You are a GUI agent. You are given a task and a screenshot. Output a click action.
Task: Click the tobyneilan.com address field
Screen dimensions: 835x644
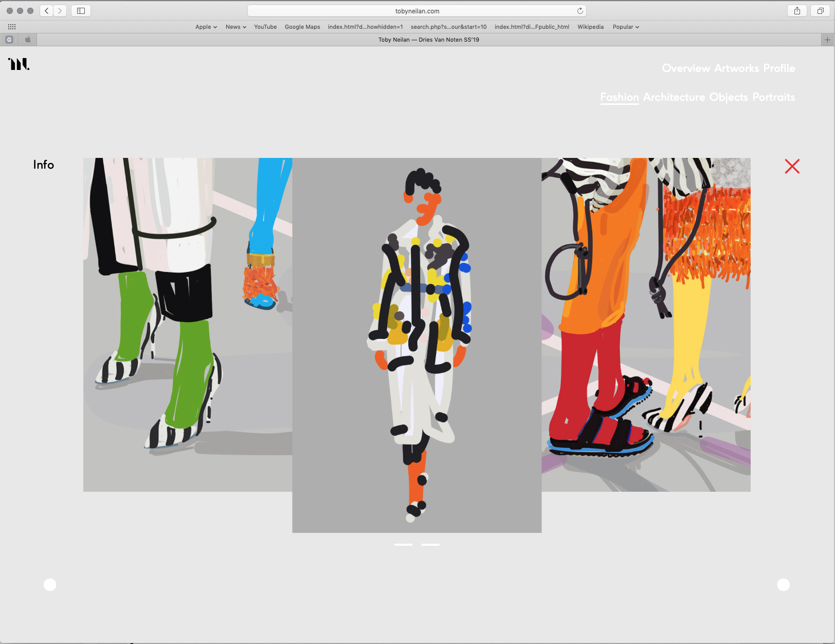click(x=416, y=11)
